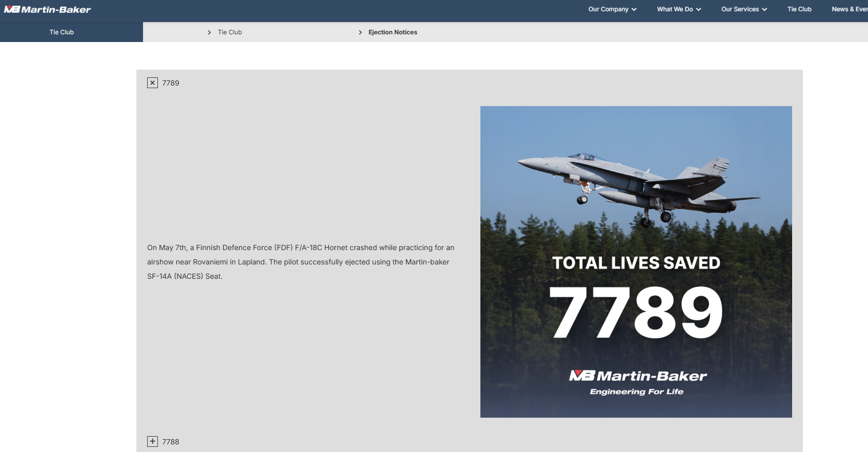This screenshot has height=452, width=868.
Task: Open the Total Lives Saved 7789 image
Action: point(636,262)
